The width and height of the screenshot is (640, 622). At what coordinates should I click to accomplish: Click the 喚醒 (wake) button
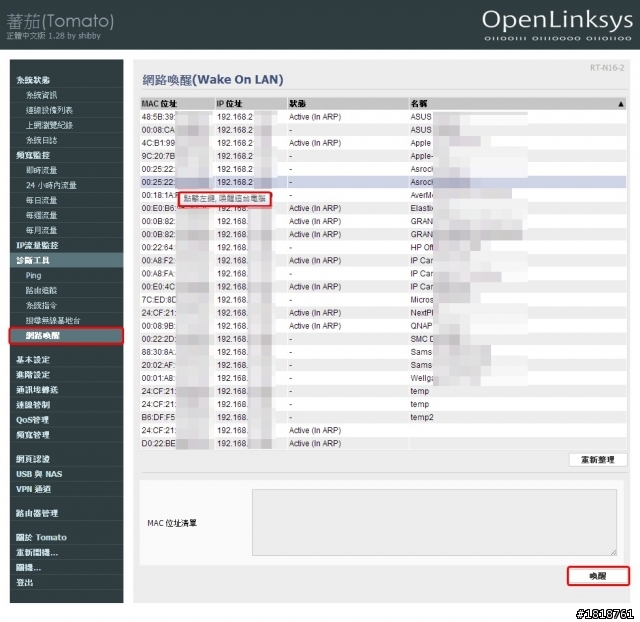[598, 576]
